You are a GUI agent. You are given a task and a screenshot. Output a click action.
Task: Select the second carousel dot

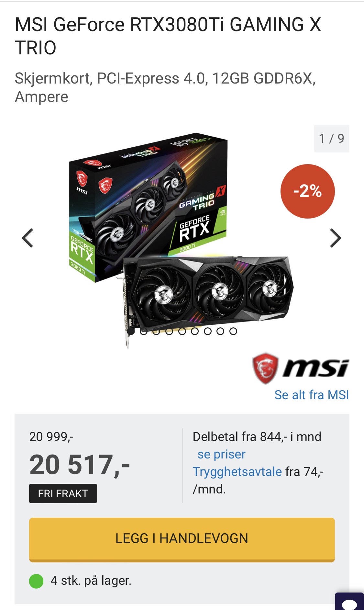144,331
